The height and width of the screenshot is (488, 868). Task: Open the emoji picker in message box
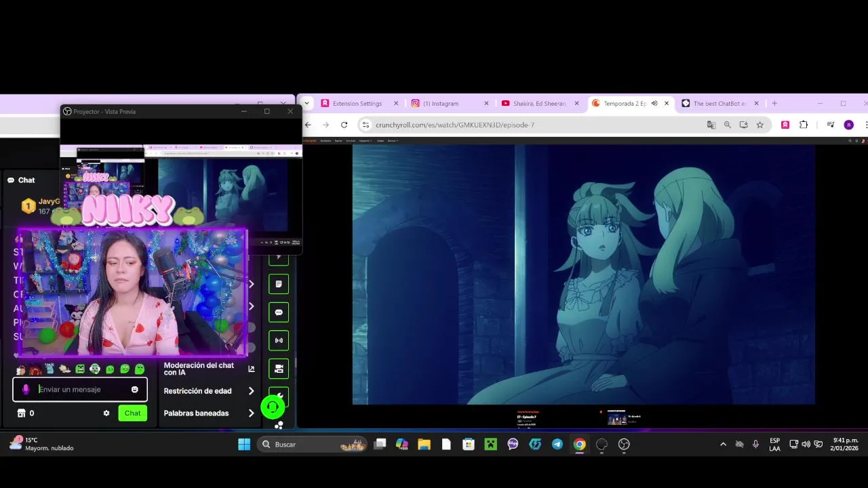[134, 390]
